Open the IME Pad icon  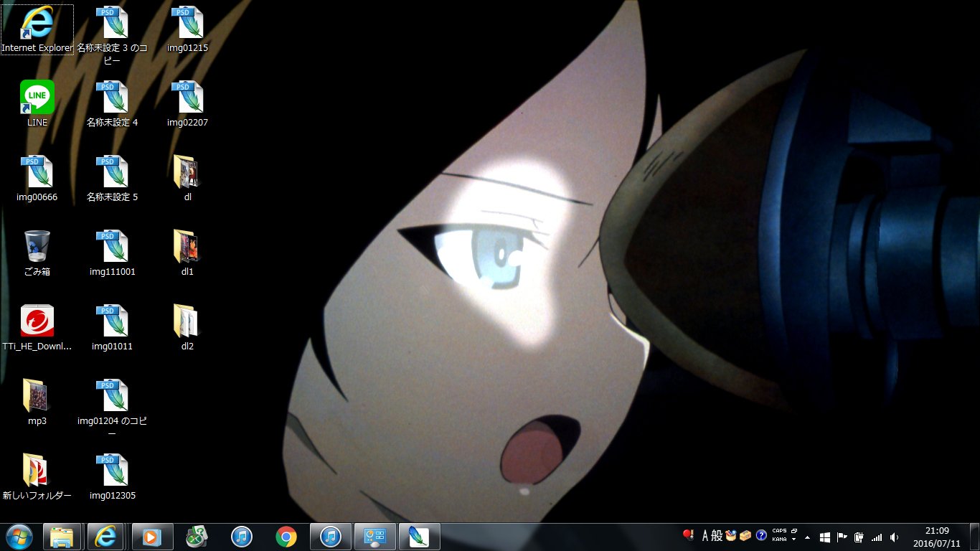click(x=731, y=535)
